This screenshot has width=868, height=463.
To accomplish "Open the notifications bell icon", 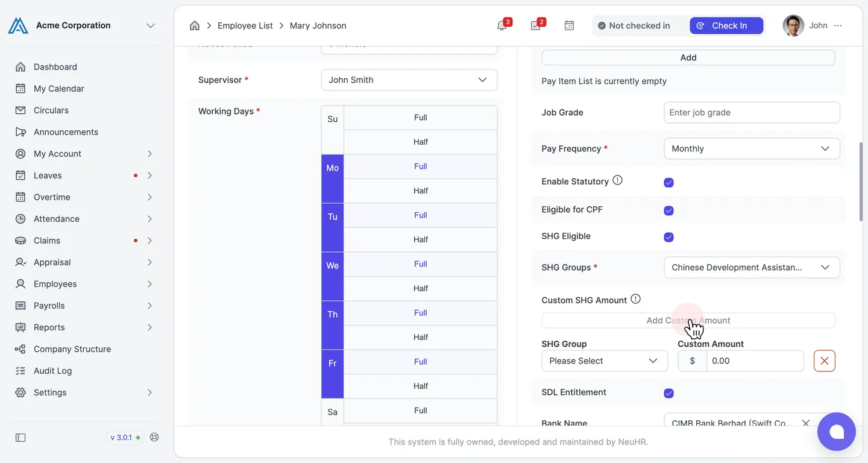I will [502, 25].
